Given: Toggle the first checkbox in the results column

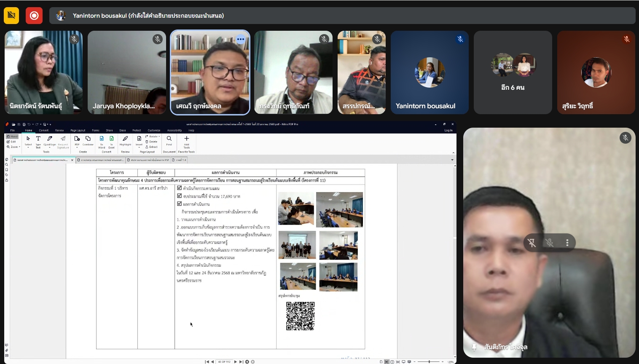Looking at the screenshot, I should [x=180, y=188].
